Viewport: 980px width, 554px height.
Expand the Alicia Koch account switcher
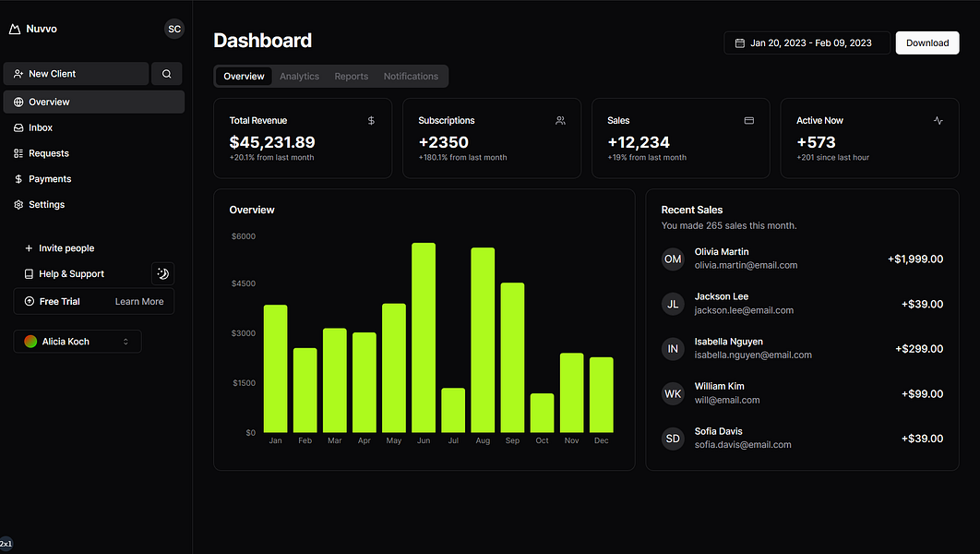78,342
